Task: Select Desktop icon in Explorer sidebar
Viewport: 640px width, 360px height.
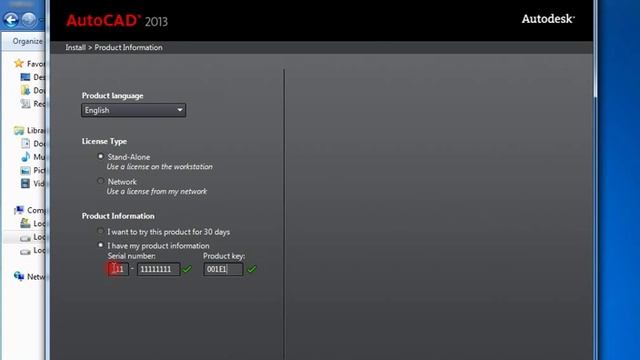Action: coord(25,77)
